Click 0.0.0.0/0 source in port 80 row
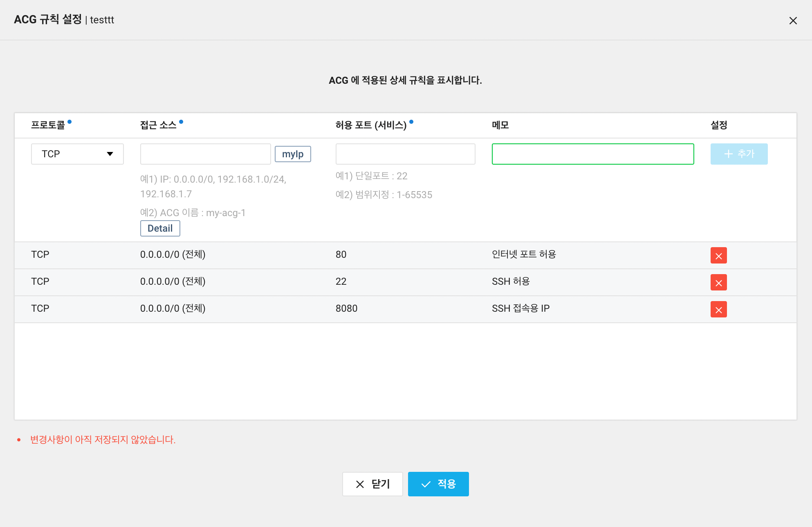Image resolution: width=812 pixels, height=527 pixels. click(173, 255)
